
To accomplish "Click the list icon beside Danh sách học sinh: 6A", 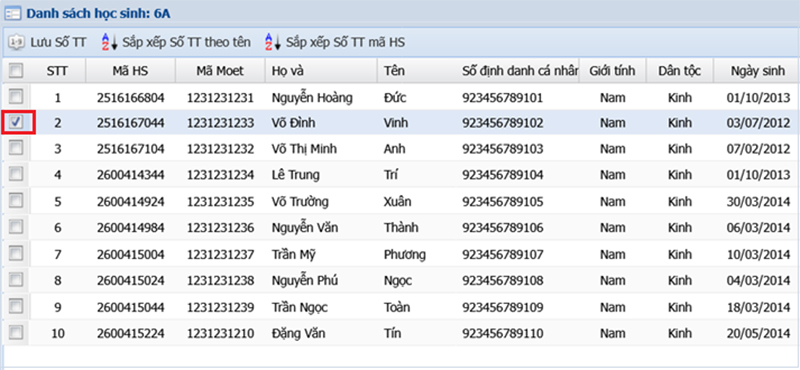I will 12,13.
